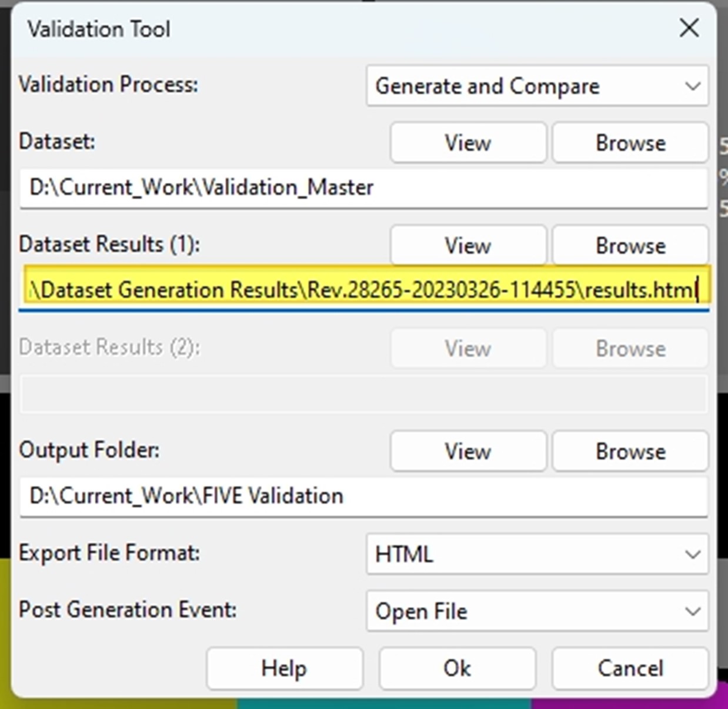Click View for the Output Folder
The height and width of the screenshot is (709, 728).
pyautogui.click(x=467, y=451)
